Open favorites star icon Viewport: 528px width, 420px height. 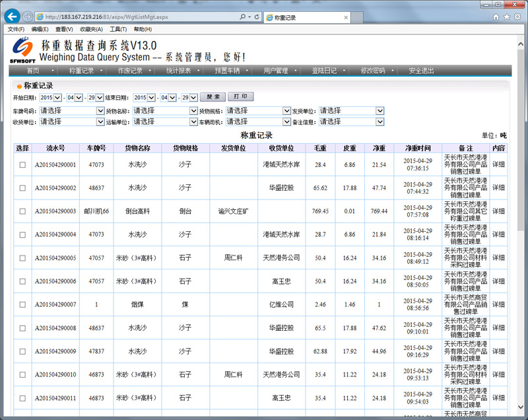pos(506,17)
